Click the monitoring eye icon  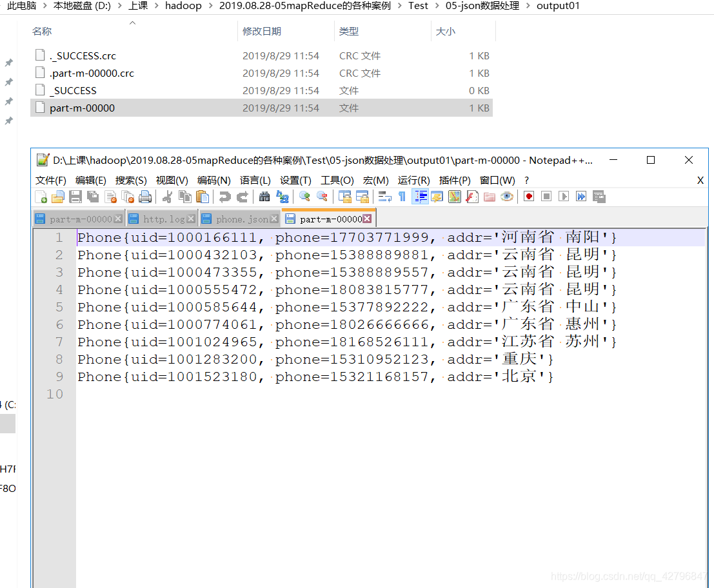(507, 197)
